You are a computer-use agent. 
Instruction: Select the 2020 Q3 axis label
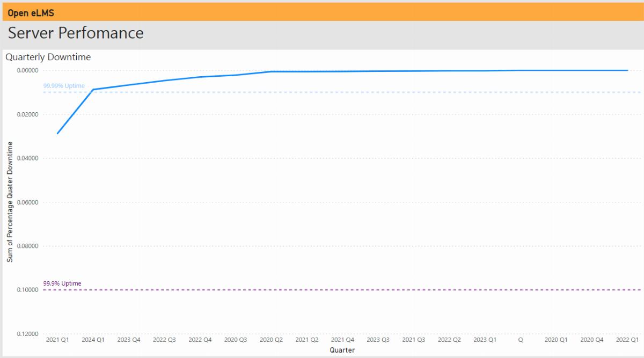click(x=236, y=340)
